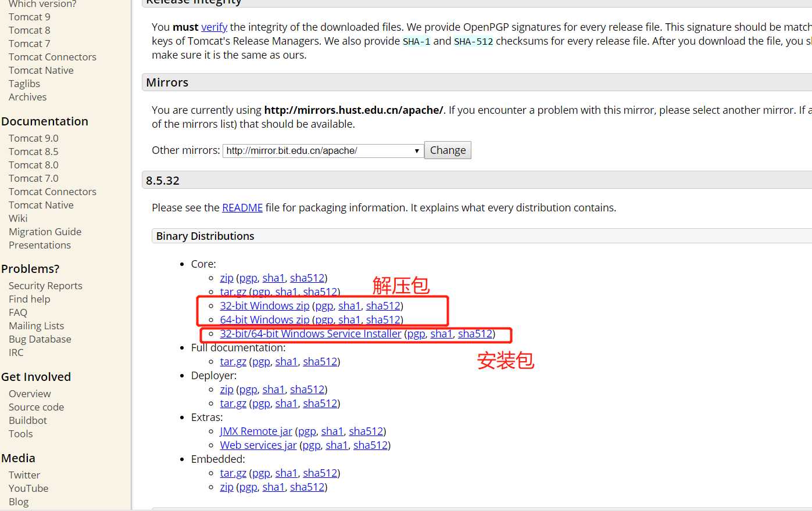The height and width of the screenshot is (511, 812).
Task: Open Security Reports link
Action: tap(45, 286)
